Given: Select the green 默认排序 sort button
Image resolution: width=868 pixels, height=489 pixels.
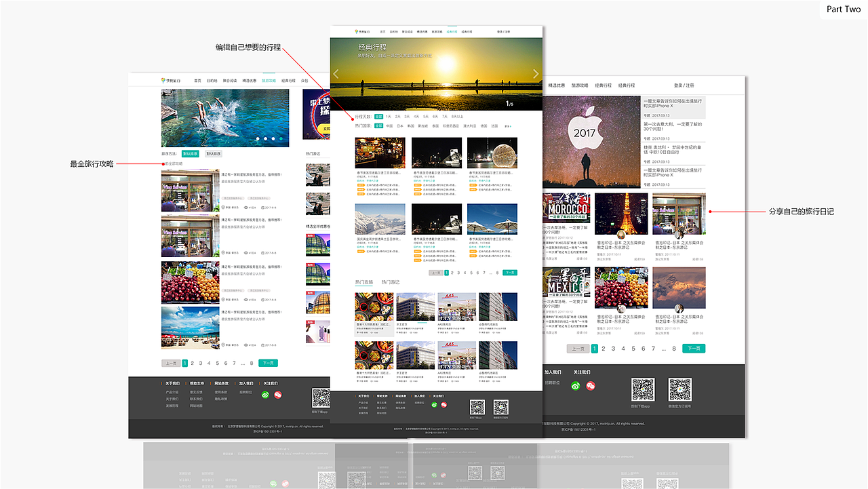Looking at the screenshot, I should coord(191,154).
